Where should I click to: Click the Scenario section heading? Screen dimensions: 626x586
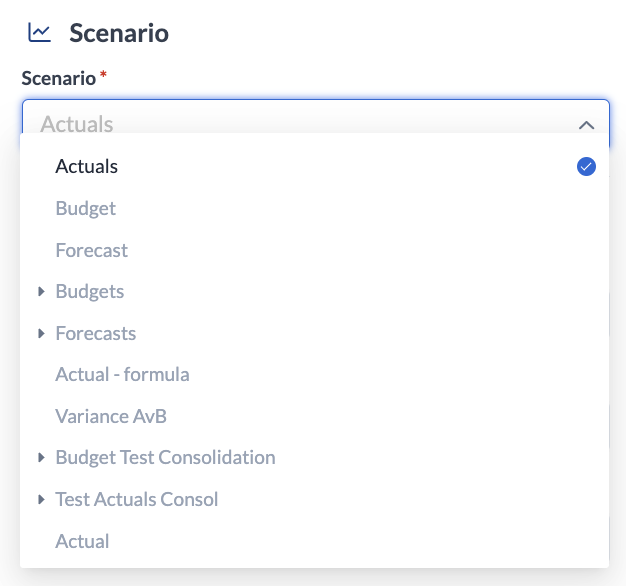pos(119,33)
